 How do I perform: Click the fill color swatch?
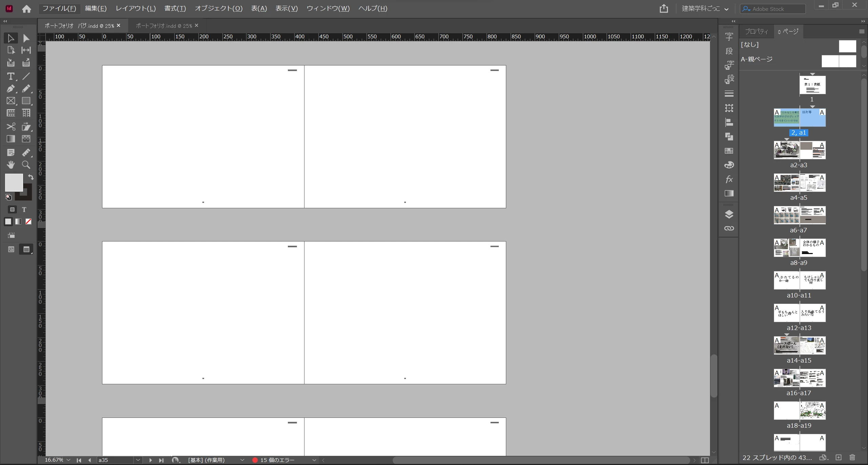(x=14, y=182)
